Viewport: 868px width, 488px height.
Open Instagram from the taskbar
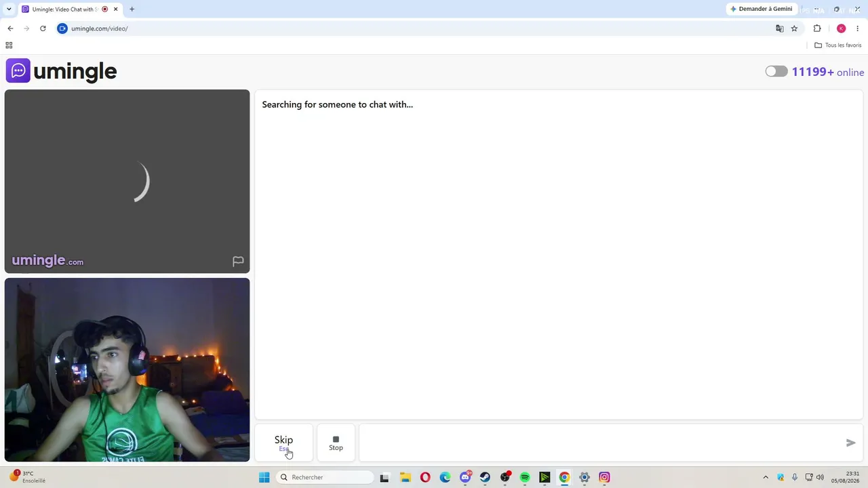click(x=604, y=477)
